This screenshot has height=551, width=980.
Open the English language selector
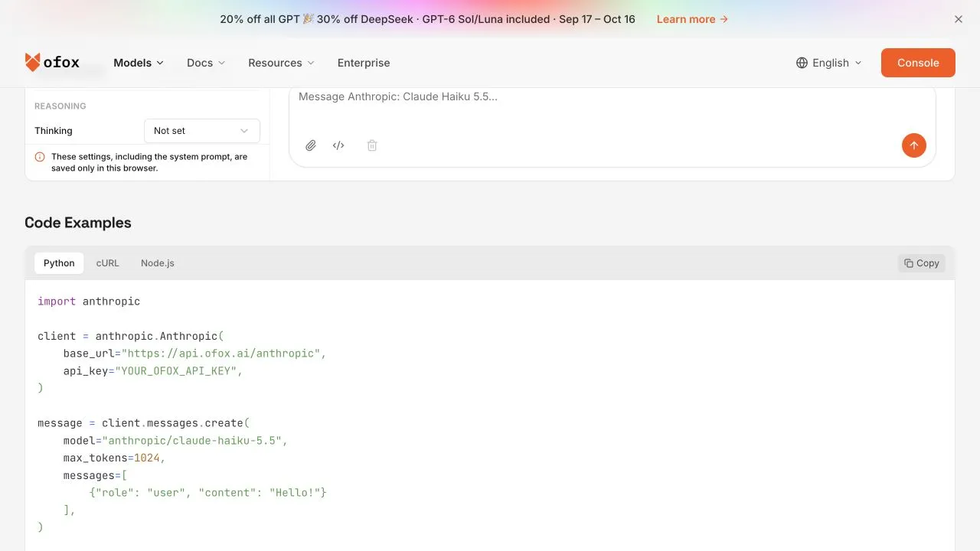(829, 63)
